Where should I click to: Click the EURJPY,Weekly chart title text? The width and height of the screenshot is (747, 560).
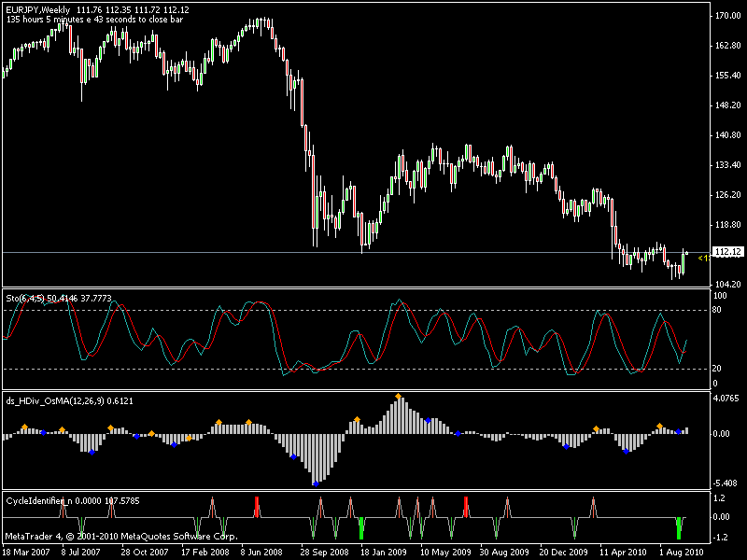pyautogui.click(x=38, y=9)
